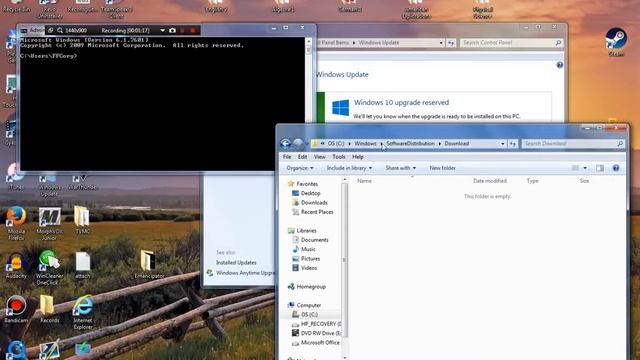Open Music library
Image resolution: width=640 pixels, height=360 pixels.
coord(304,249)
